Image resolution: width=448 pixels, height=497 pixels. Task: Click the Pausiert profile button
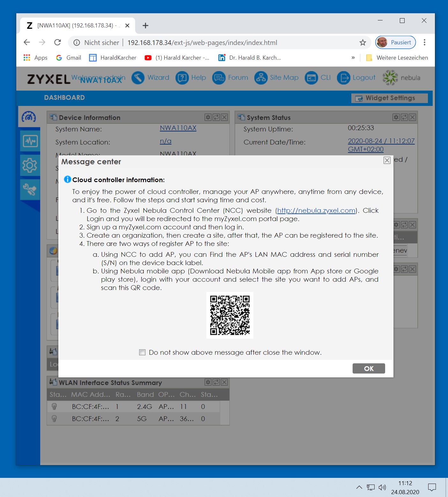(396, 42)
